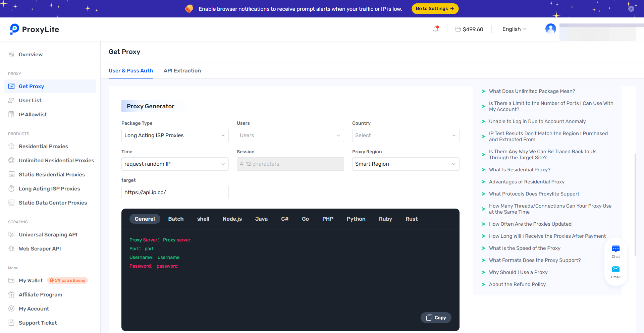Select the Node.js code tab

click(232, 219)
